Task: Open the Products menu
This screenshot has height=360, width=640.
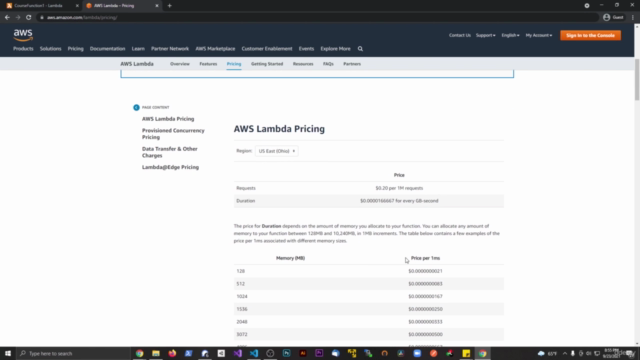Action: coord(23,49)
